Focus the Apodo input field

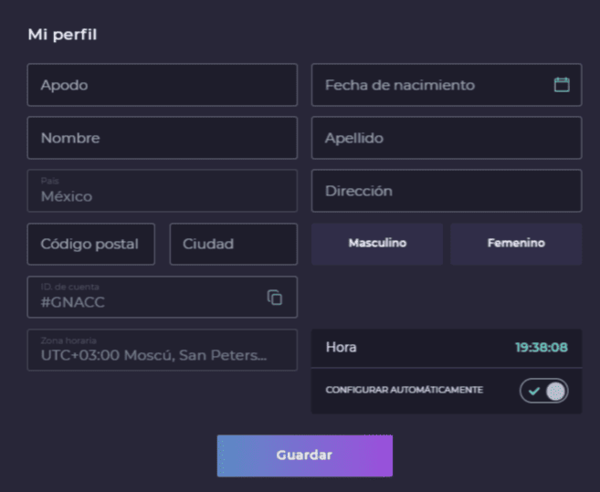tap(162, 85)
